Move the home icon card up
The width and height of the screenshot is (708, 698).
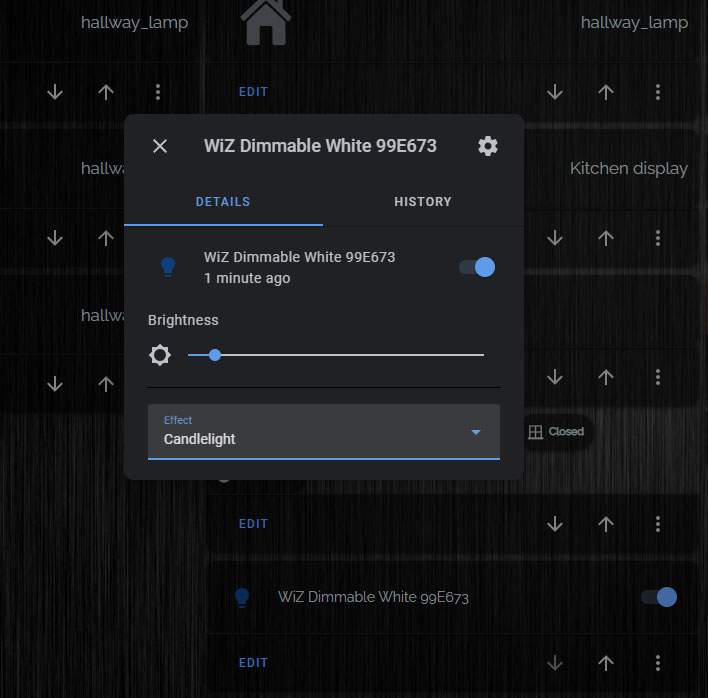pos(606,93)
